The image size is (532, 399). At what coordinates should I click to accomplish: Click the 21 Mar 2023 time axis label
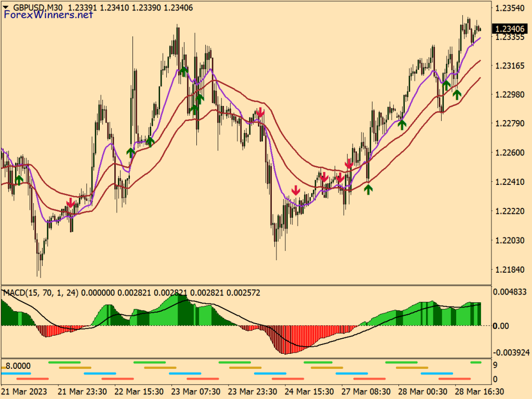pos(24,392)
